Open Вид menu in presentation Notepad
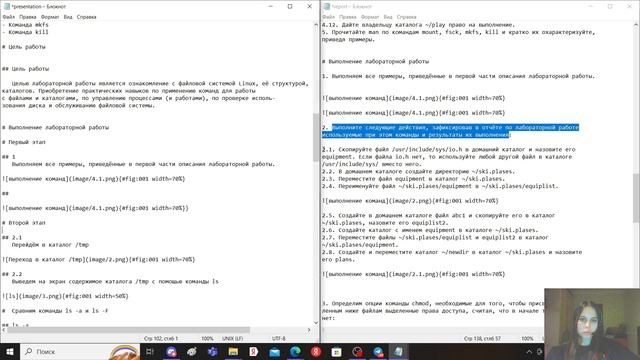640x360 pixels. (68, 17)
